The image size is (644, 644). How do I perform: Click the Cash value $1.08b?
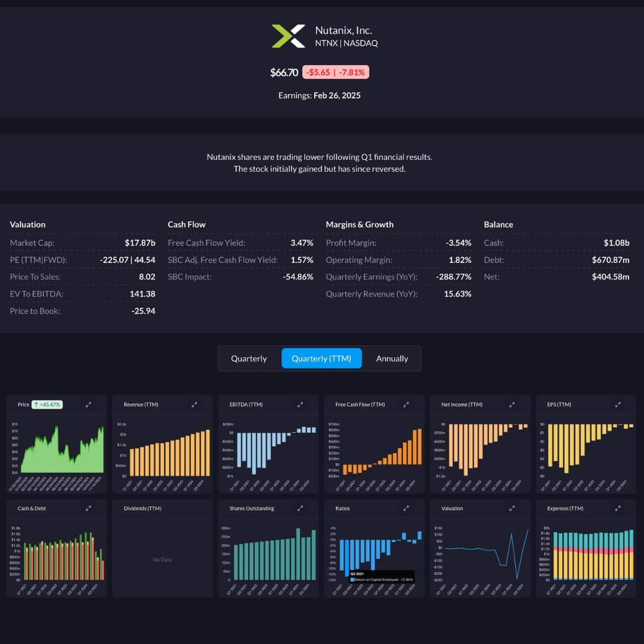(617, 243)
